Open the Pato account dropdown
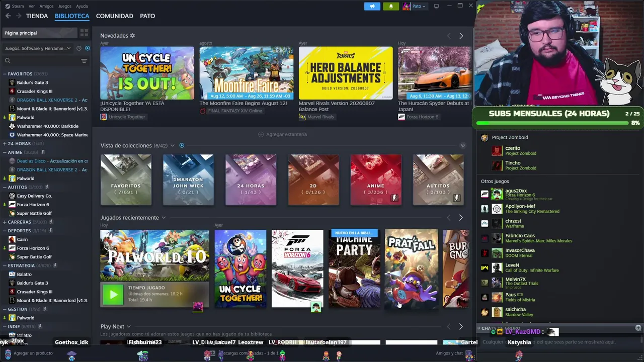 [419, 6]
